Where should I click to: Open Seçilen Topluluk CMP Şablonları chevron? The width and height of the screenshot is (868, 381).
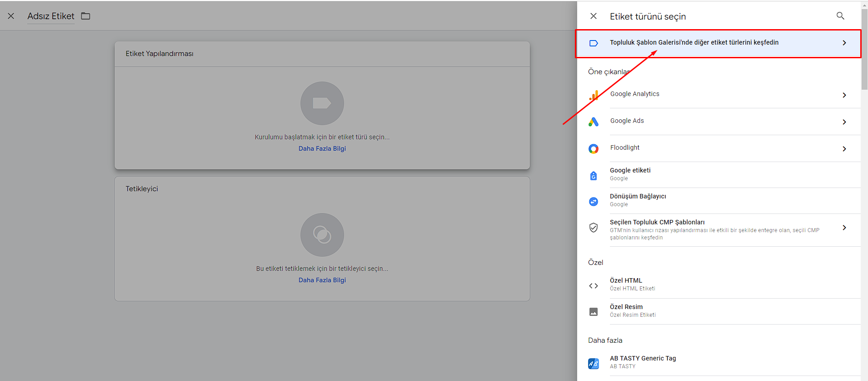coord(844,228)
